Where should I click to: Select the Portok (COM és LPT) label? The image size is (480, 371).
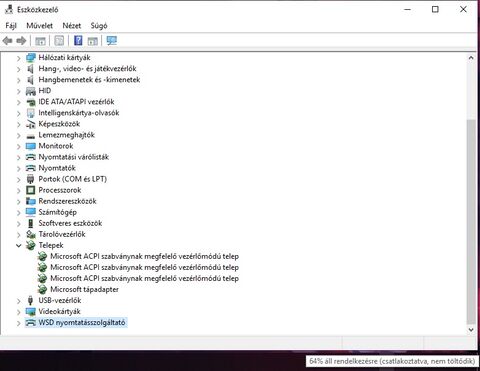[73, 179]
